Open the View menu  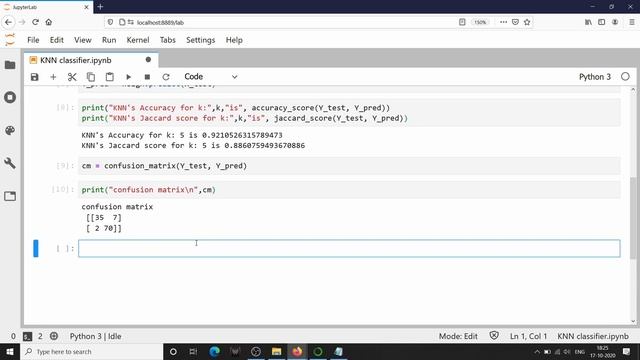coord(82,40)
